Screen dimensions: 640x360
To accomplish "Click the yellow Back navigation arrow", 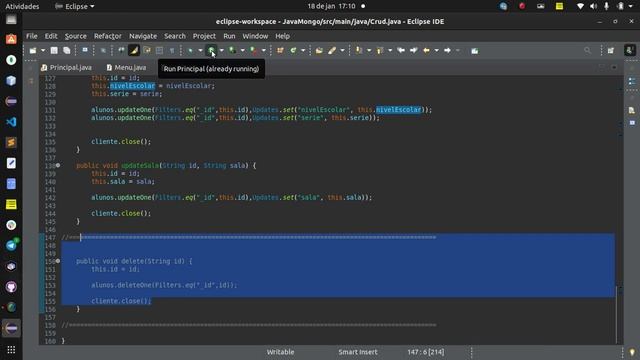I will tap(427, 51).
